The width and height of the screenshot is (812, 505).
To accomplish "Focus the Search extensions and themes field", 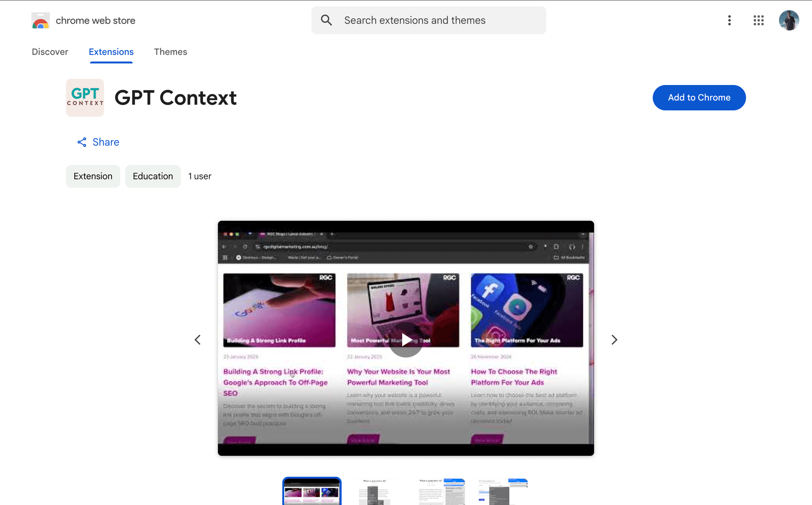I will (x=429, y=20).
